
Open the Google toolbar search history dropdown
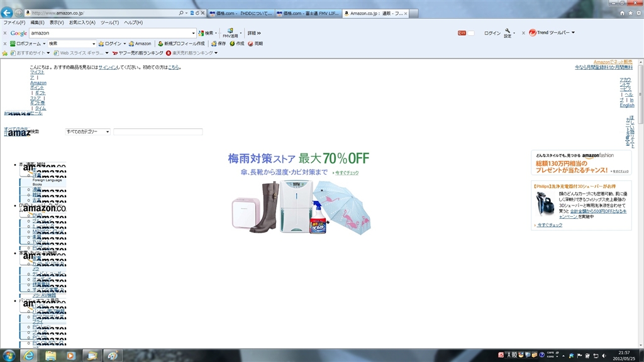pyautogui.click(x=193, y=33)
